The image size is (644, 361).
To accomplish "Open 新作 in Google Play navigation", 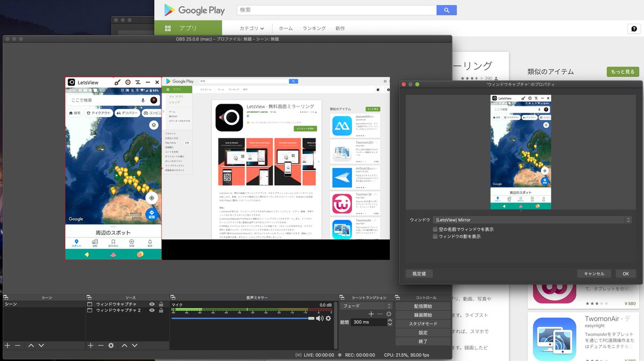I will pyautogui.click(x=340, y=28).
